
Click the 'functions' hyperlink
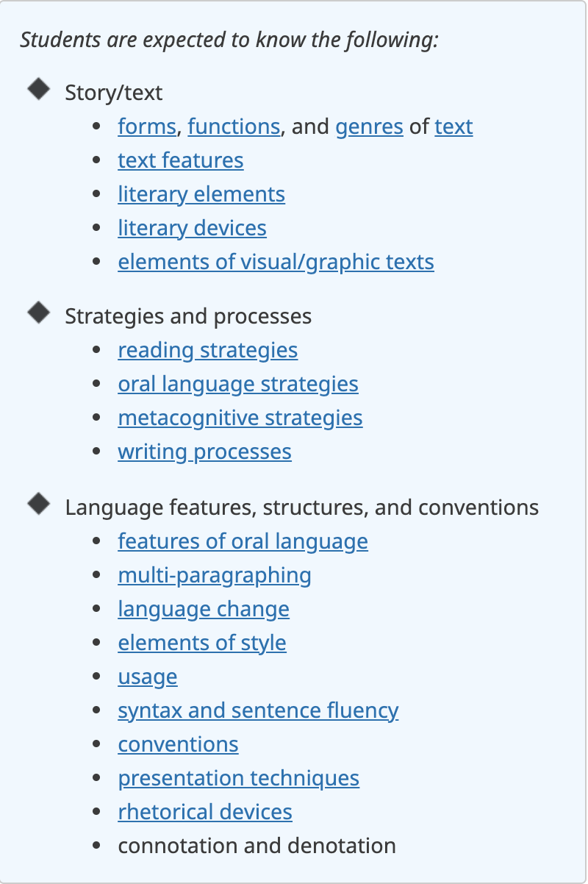point(234,127)
